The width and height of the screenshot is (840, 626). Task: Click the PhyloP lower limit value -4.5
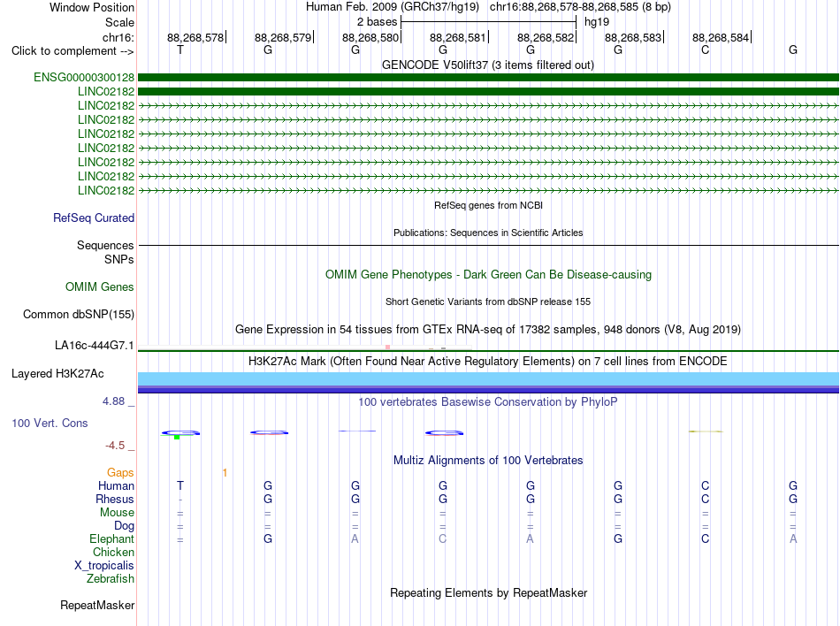pos(115,446)
